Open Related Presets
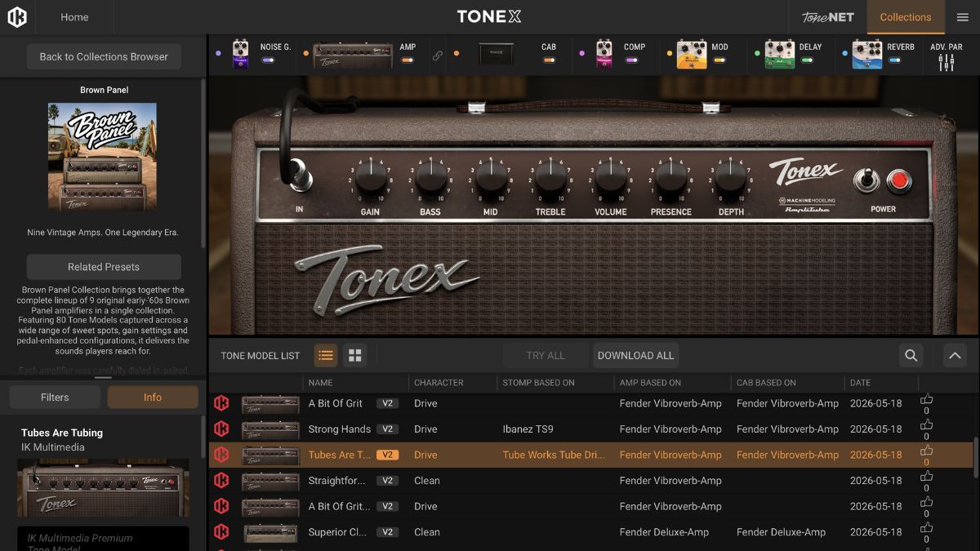Image resolution: width=980 pixels, height=551 pixels. click(x=104, y=266)
